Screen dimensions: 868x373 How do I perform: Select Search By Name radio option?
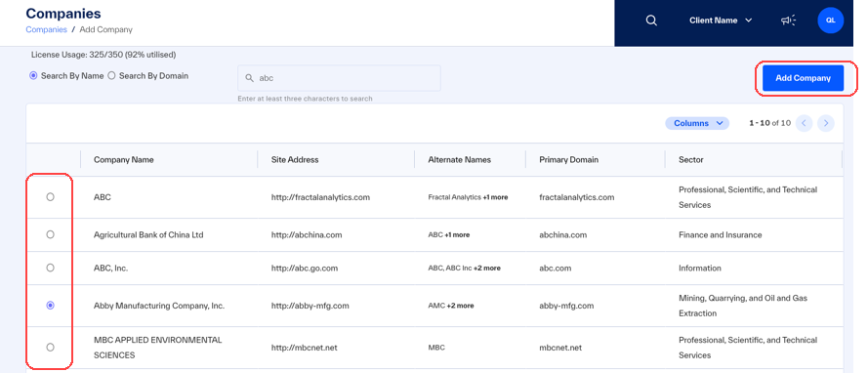(x=33, y=76)
